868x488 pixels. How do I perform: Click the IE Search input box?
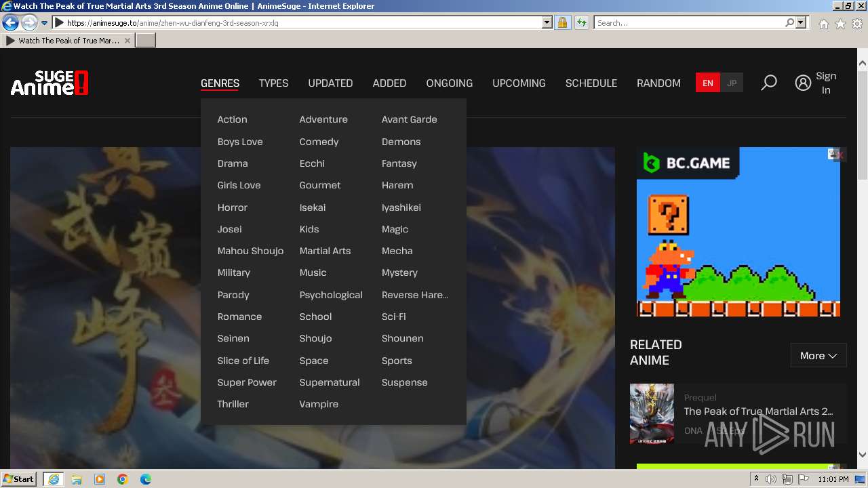688,22
